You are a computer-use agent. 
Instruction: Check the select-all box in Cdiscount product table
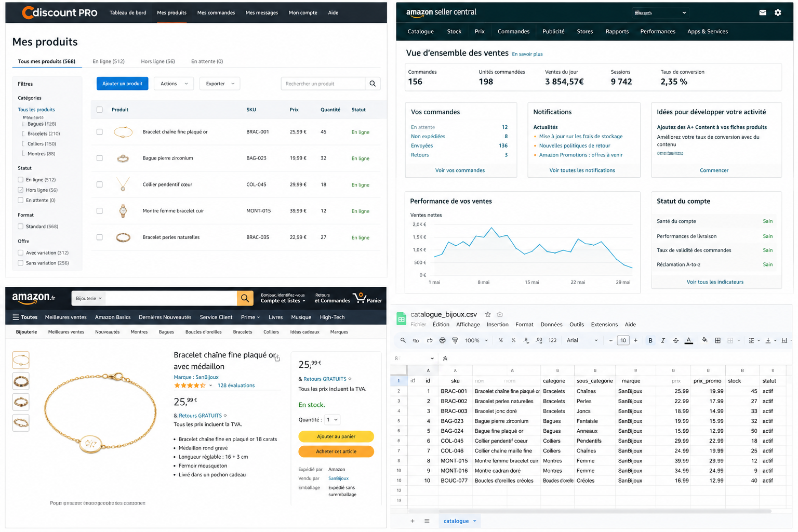coord(100,110)
